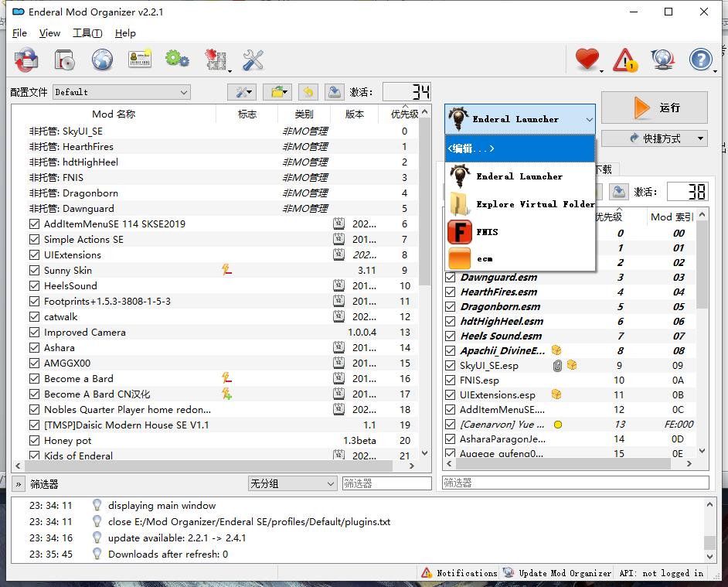Open the executables gears icon
The height and width of the screenshot is (587, 728).
tap(177, 59)
